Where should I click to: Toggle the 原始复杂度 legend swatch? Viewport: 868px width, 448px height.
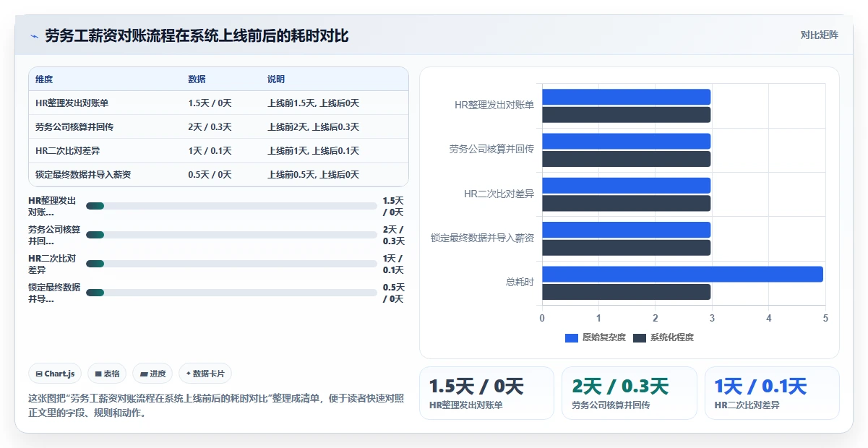572,337
